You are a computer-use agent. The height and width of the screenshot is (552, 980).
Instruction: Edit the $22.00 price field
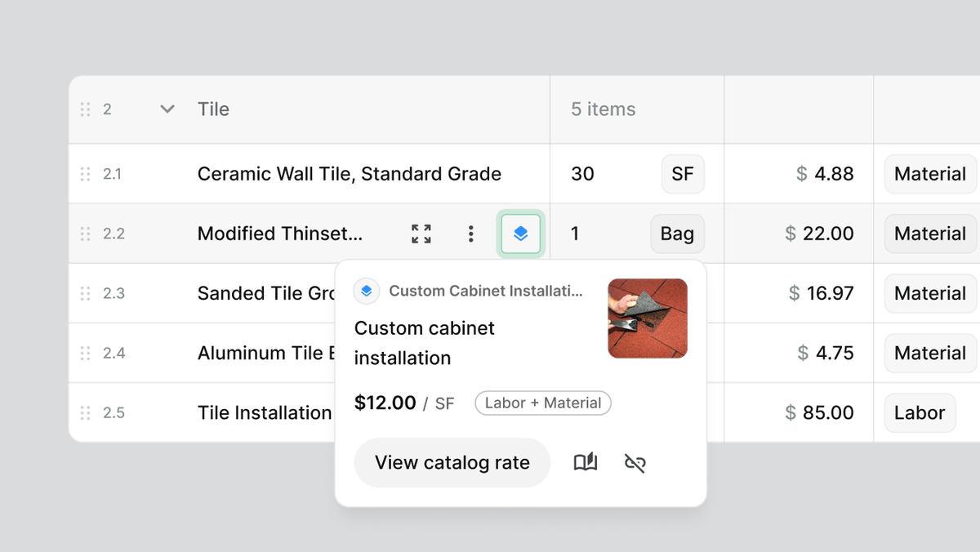point(818,234)
